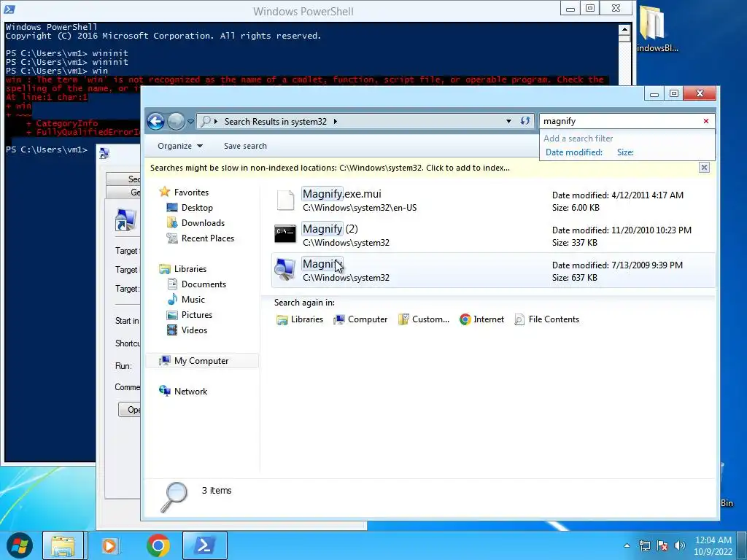Click the Explorer forward arrow button
This screenshot has width=747, height=560.
coord(176,122)
